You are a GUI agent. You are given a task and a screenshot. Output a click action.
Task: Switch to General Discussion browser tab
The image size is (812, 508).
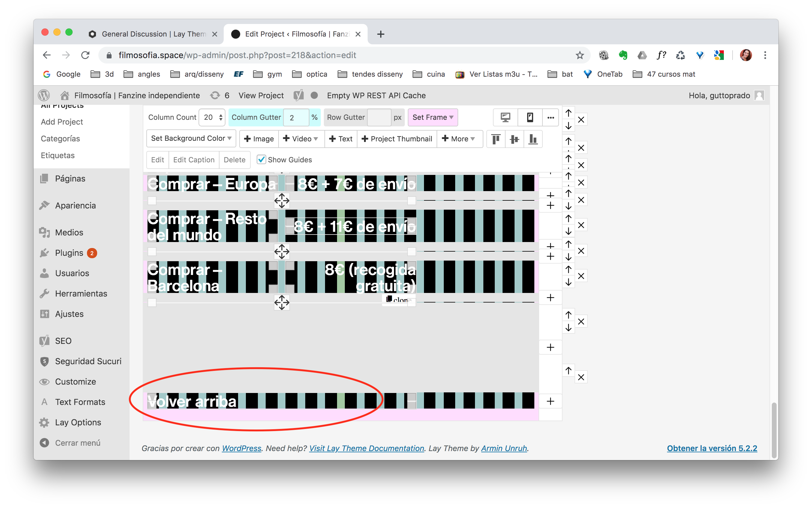pos(153,34)
